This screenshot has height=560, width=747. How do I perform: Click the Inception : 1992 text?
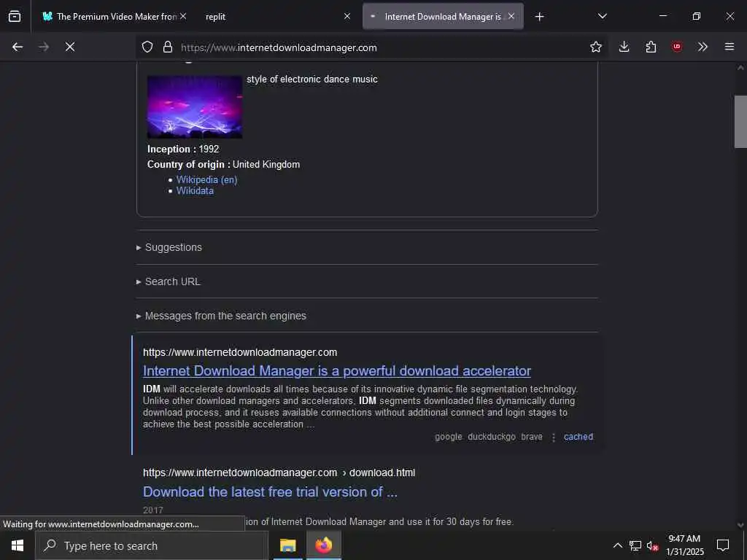point(183,149)
